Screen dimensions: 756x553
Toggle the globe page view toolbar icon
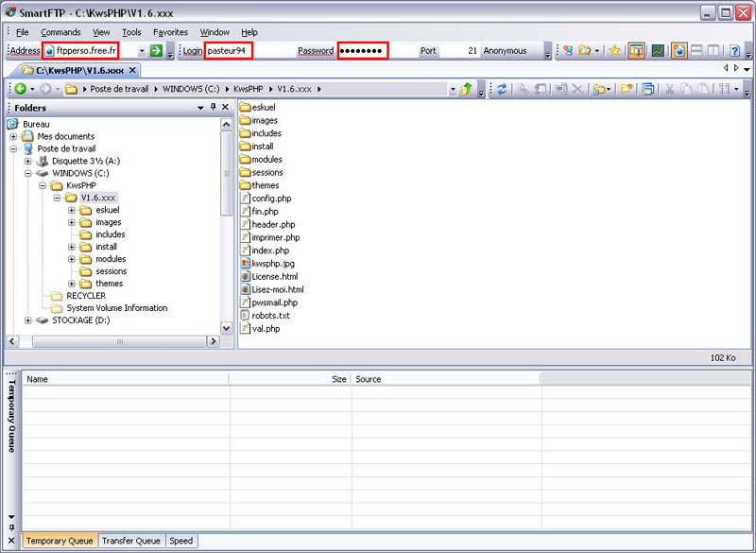[679, 50]
